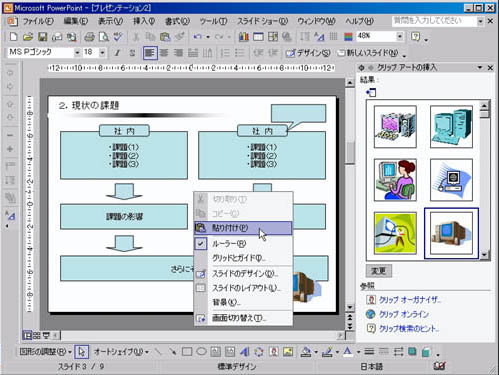Toggle left text alignment button
The image size is (499, 375).
(150, 53)
